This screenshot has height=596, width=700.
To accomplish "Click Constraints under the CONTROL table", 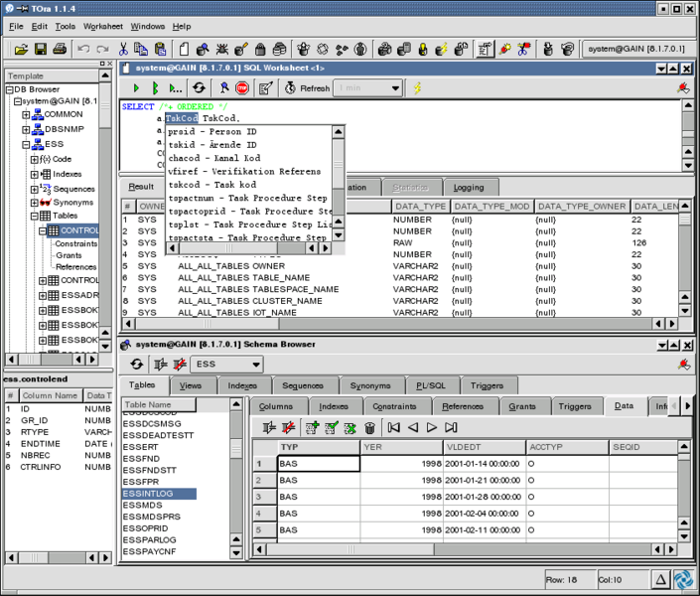I will point(75,243).
